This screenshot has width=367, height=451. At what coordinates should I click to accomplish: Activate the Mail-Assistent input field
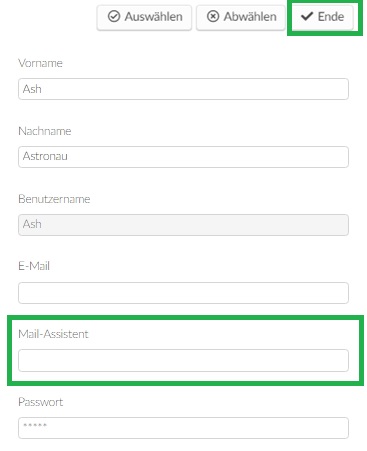[x=183, y=360]
